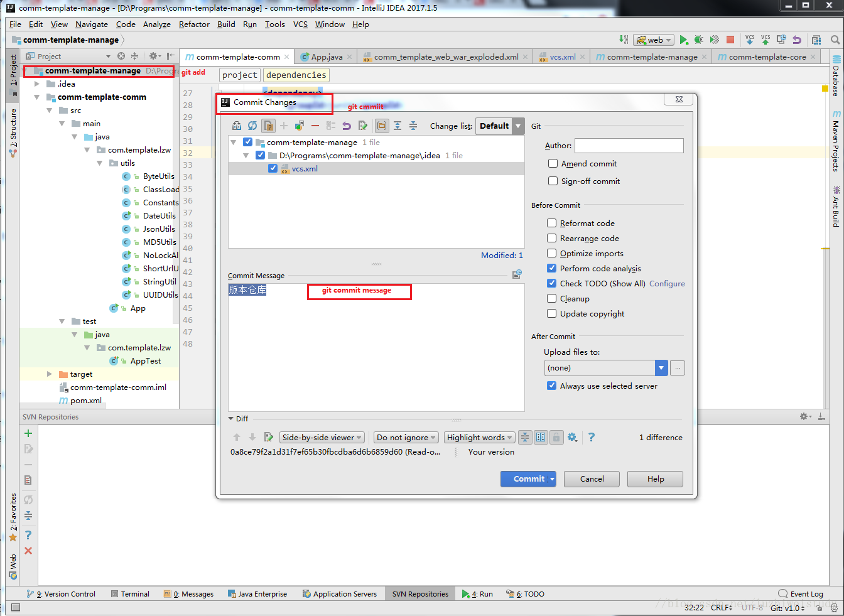The width and height of the screenshot is (844, 616).
Task: Open web run configuration dropdown
Action: [654, 40]
